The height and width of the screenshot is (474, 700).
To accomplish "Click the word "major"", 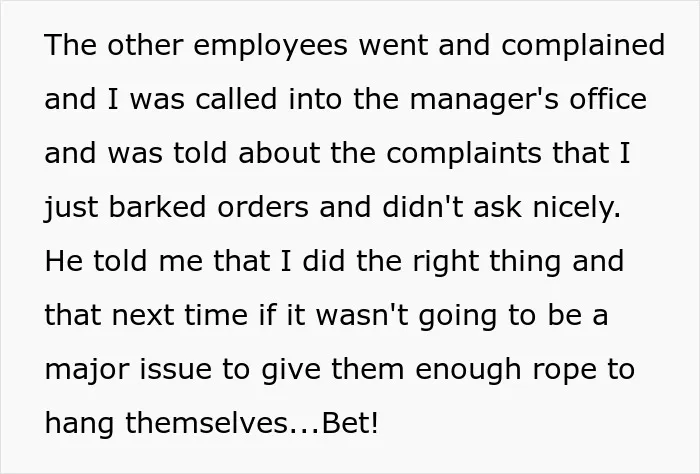I will [x=87, y=370].
